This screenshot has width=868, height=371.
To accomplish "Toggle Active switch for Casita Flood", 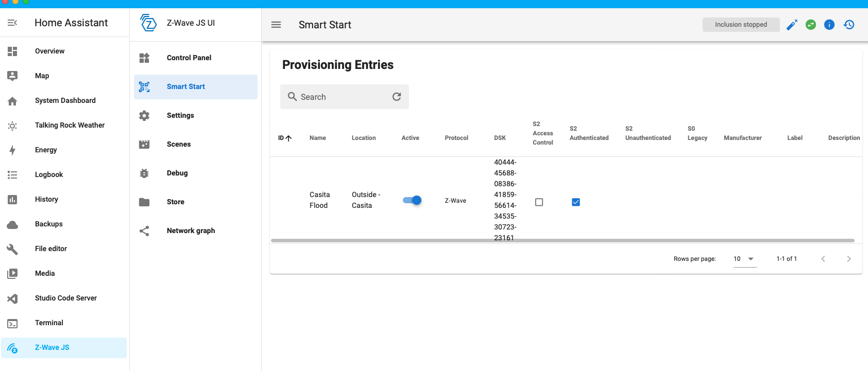I will 412,200.
